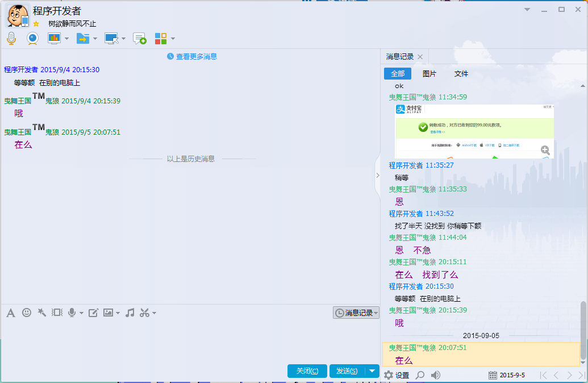Switch to 图片 filter tab

429,73
